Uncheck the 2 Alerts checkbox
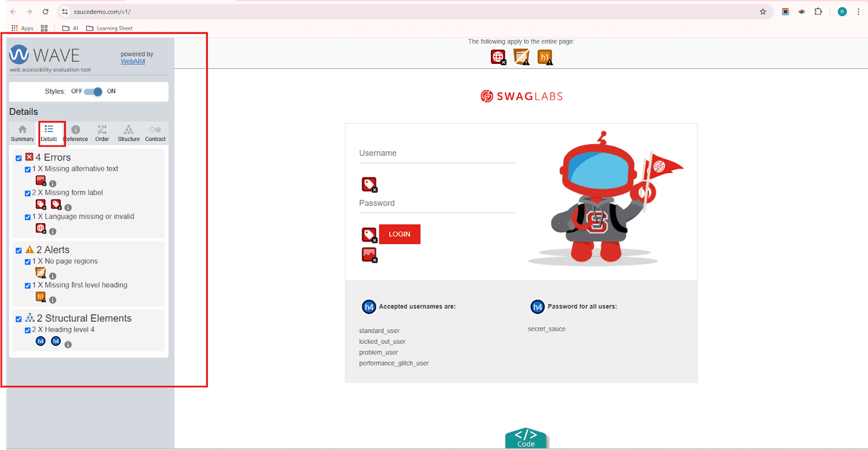 tap(19, 250)
